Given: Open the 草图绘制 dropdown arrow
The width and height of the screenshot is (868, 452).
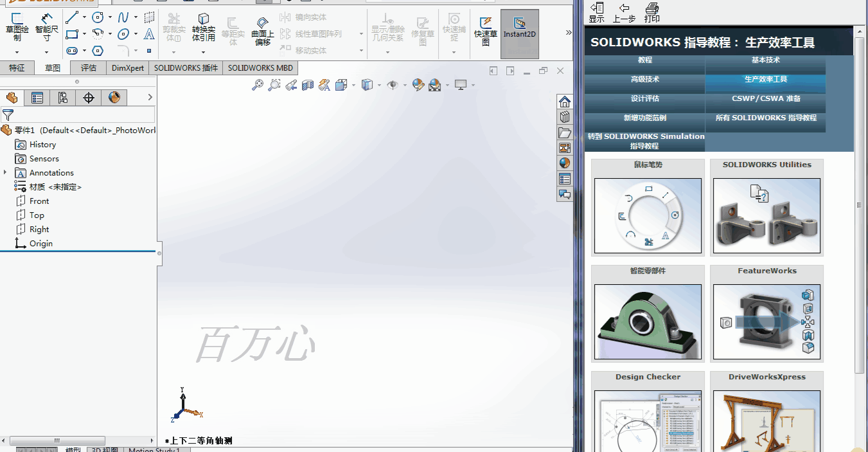Looking at the screenshot, I should (17, 52).
